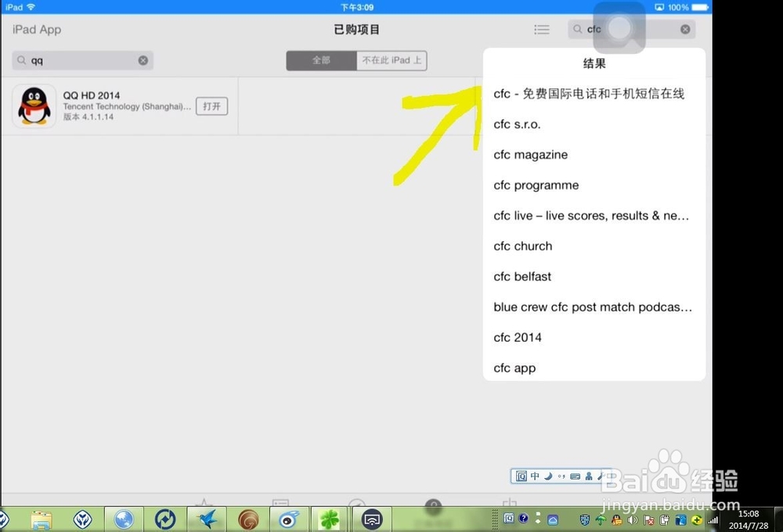Click the tray help question mark icon

(x=523, y=518)
